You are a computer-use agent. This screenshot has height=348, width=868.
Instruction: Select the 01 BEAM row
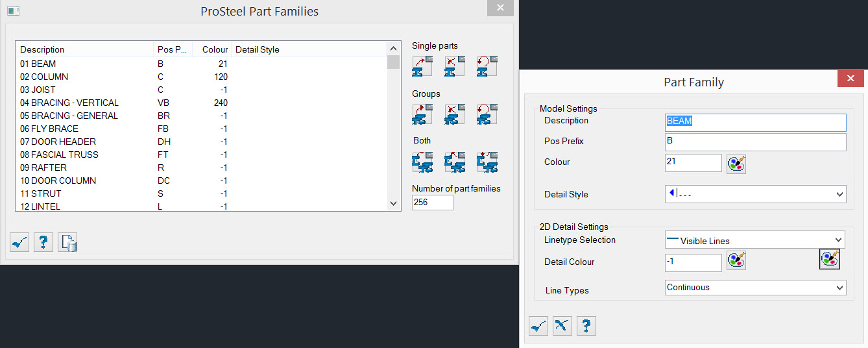pyautogui.click(x=202, y=64)
